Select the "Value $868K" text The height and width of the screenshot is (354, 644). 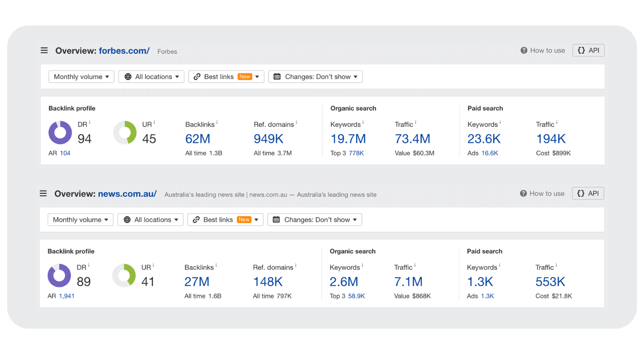pyautogui.click(x=413, y=296)
